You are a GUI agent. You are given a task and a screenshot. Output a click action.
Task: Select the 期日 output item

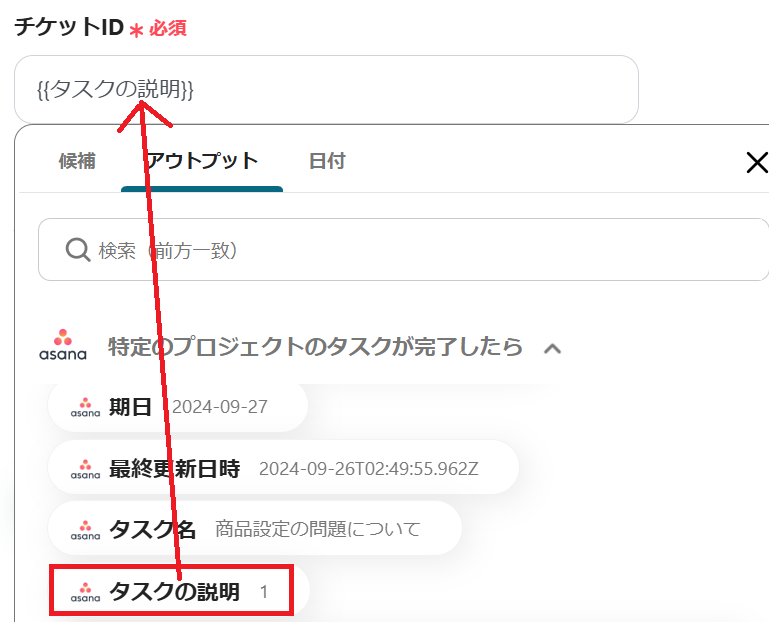[x=178, y=407]
